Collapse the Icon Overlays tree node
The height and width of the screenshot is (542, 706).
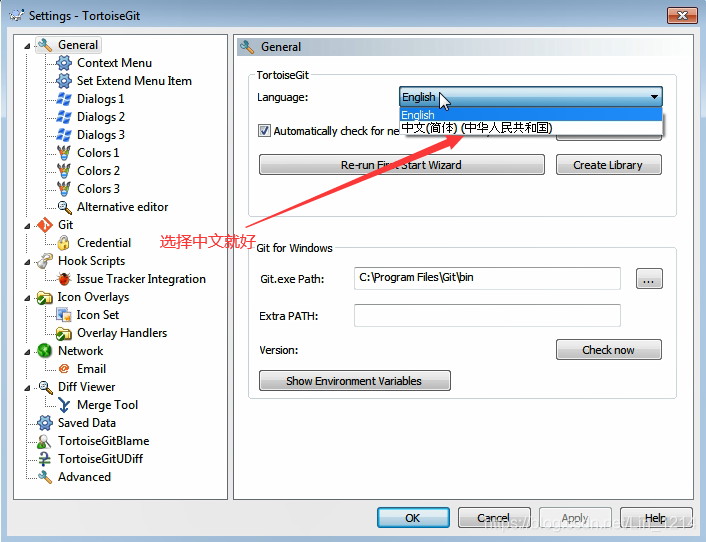point(27,298)
